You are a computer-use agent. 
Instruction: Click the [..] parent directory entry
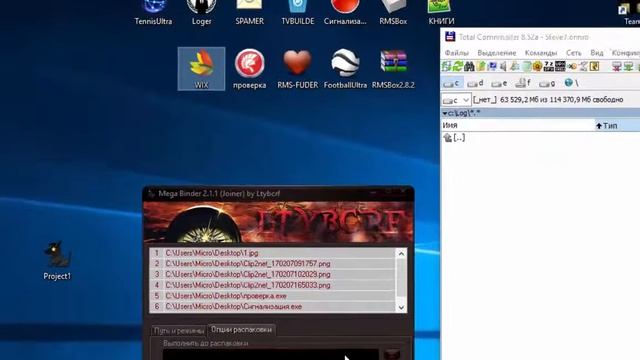pos(454,138)
